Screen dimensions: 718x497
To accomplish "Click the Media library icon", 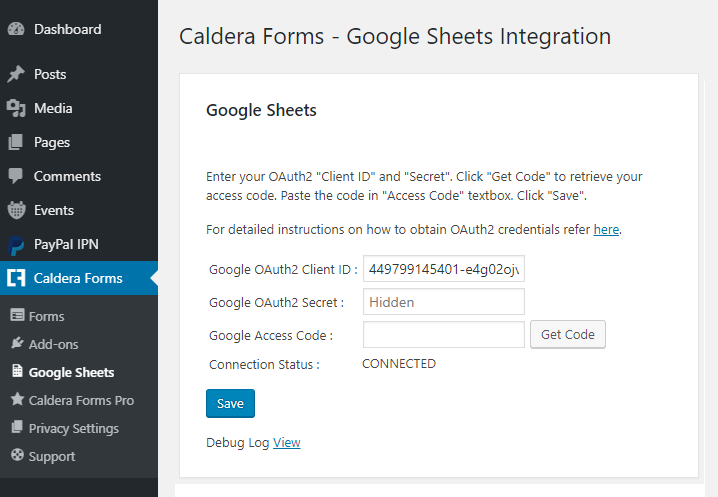I will pos(16,109).
